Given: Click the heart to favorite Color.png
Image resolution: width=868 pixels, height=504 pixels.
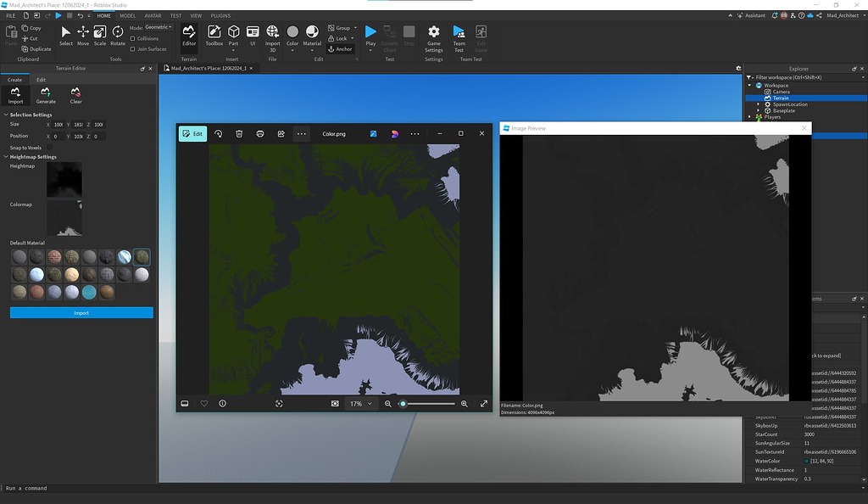Looking at the screenshot, I should tap(203, 403).
